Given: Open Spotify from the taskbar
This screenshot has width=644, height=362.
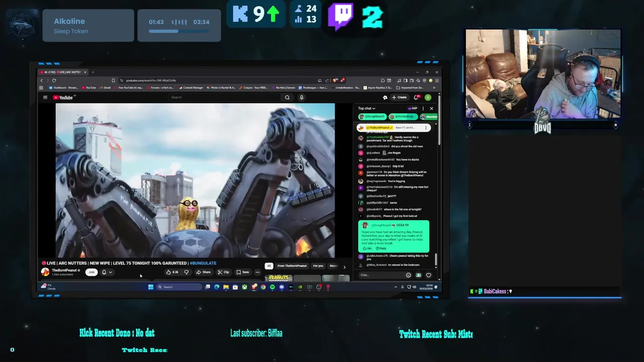Looking at the screenshot, I should click(272, 287).
